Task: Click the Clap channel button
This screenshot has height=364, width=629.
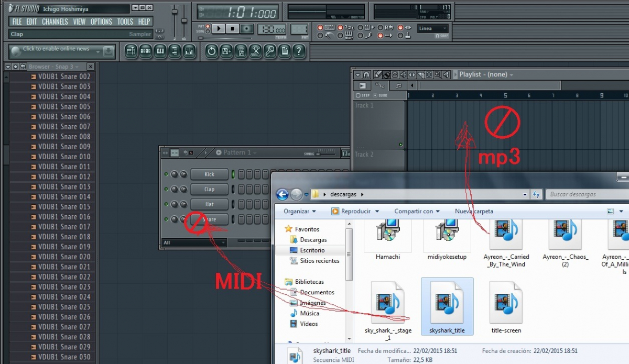Action: click(x=209, y=189)
